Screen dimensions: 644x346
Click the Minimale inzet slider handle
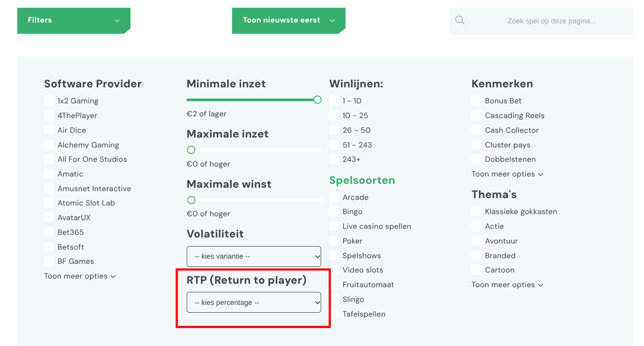(317, 100)
